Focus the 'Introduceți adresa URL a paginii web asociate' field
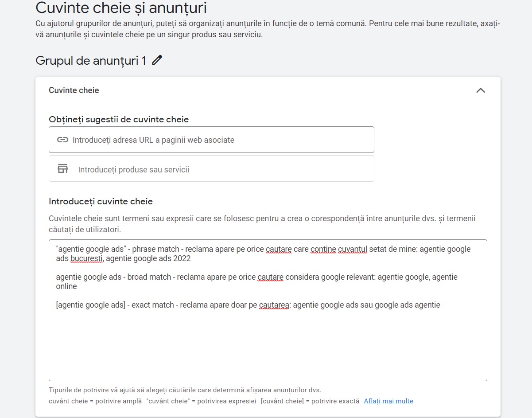The width and height of the screenshot is (532, 418). click(211, 140)
